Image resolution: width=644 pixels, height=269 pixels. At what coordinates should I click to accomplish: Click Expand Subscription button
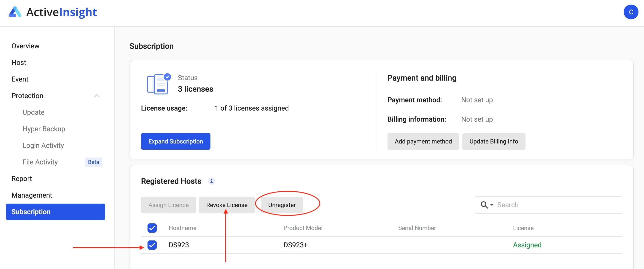(175, 141)
